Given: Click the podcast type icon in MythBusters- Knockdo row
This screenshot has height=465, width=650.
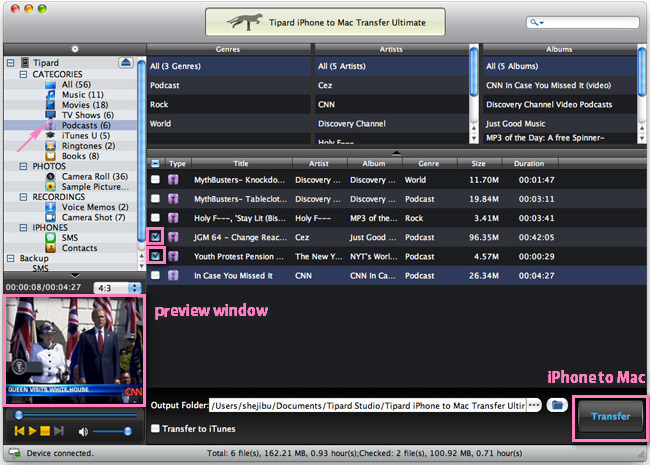Looking at the screenshot, I should point(173,180).
